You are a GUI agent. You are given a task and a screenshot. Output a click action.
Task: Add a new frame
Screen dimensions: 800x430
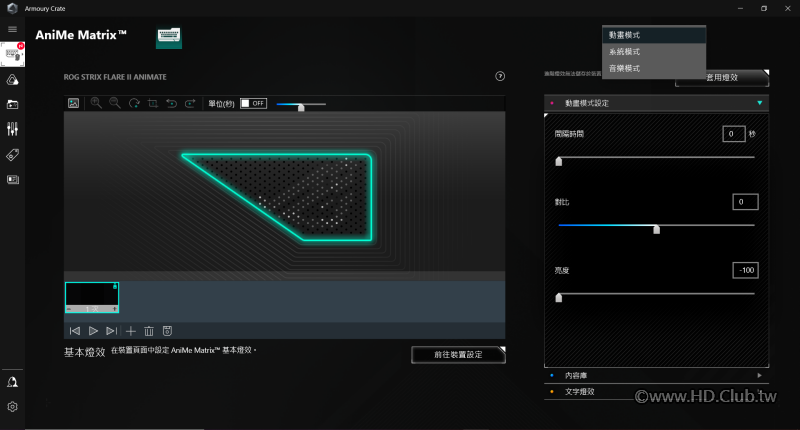131,331
